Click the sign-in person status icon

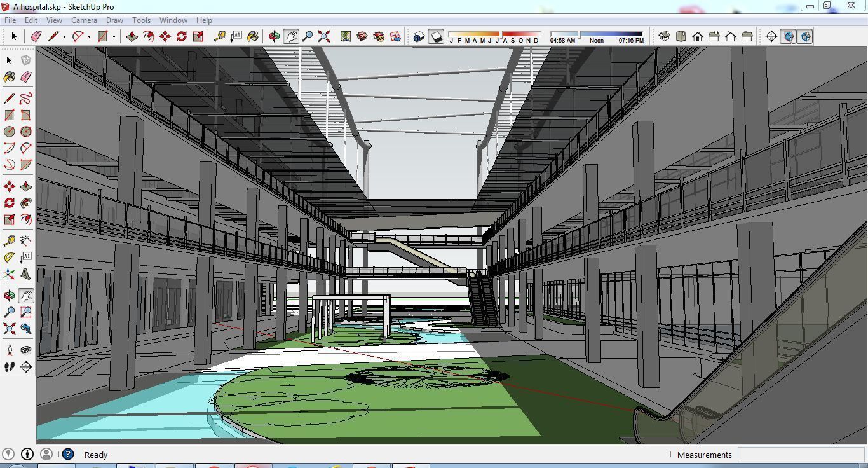pos(46,454)
